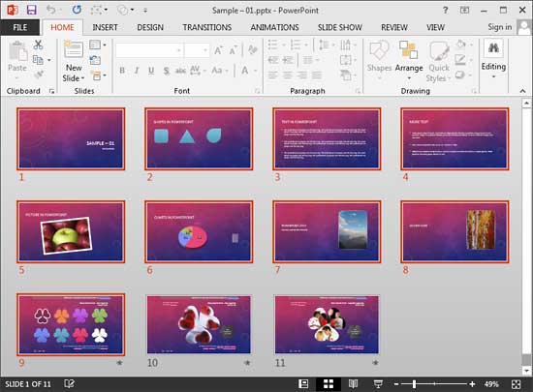
Task: Toggle Slide Sorter view button
Action: 329,384
